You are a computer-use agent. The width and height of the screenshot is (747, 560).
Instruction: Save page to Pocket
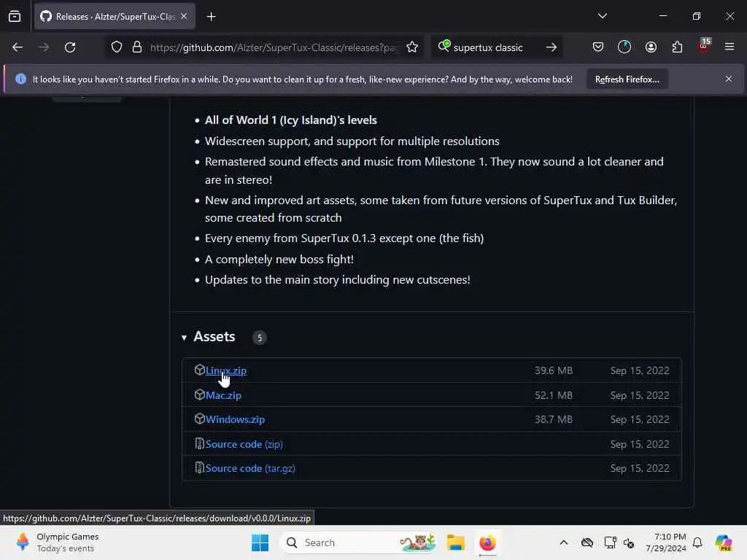(598, 47)
